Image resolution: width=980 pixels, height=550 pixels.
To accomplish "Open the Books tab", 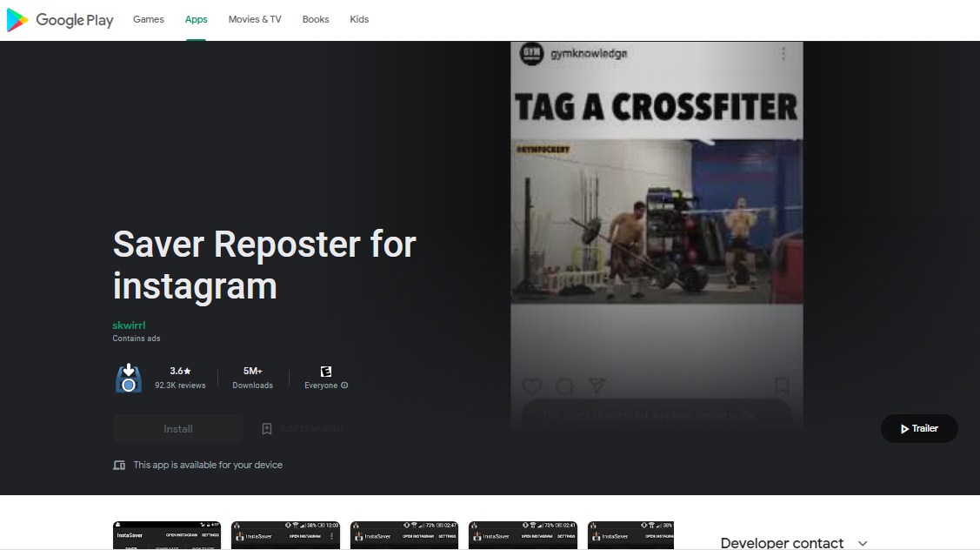I will click(316, 19).
